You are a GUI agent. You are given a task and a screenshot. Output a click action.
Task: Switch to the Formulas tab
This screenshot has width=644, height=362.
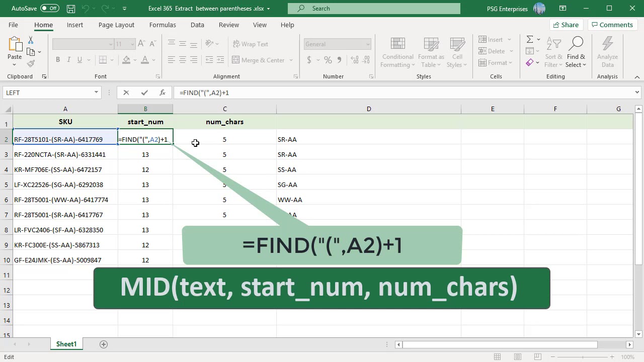(163, 25)
